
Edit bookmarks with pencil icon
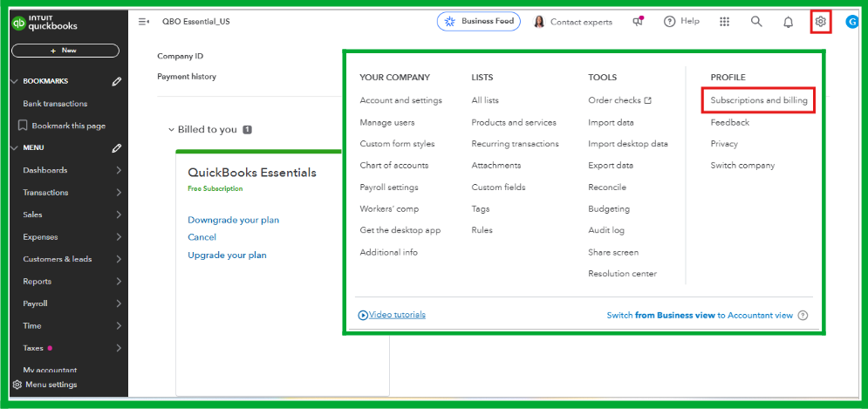point(116,81)
